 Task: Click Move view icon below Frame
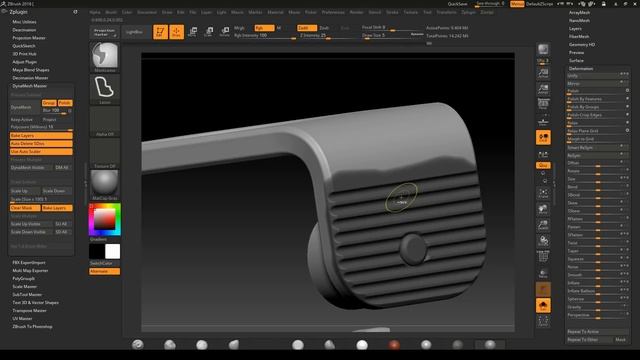[x=543, y=209]
